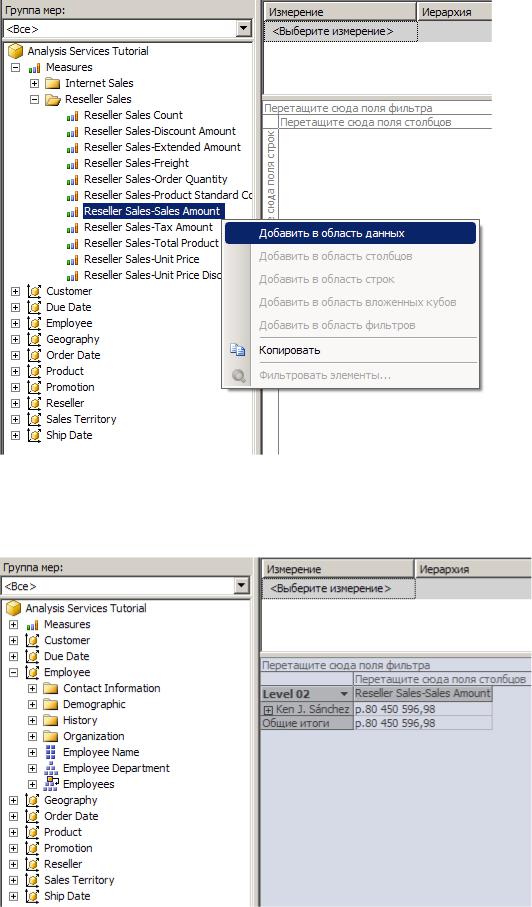This screenshot has height=907, width=532.
Task: Click the History folder icon
Action: point(51,720)
